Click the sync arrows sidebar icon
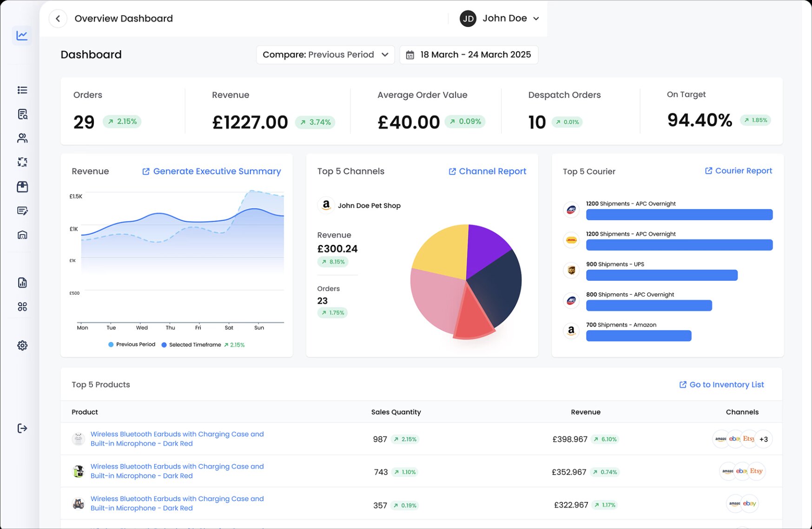 [x=22, y=162]
